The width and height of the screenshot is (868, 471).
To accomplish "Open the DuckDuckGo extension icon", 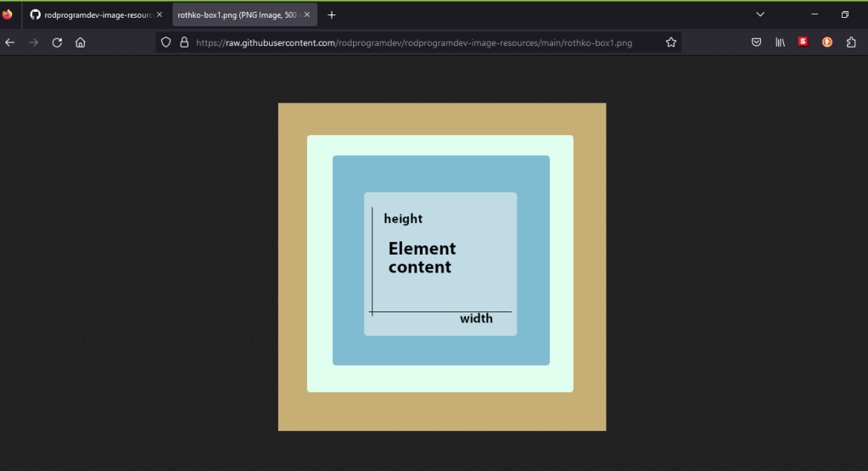I will pos(827,42).
